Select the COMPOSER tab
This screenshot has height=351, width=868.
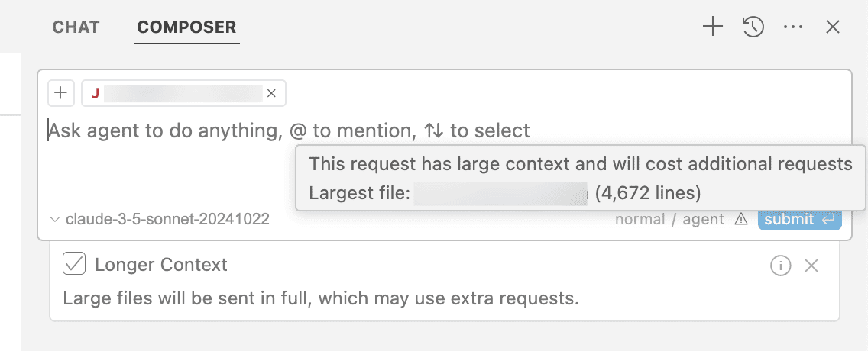tap(186, 27)
